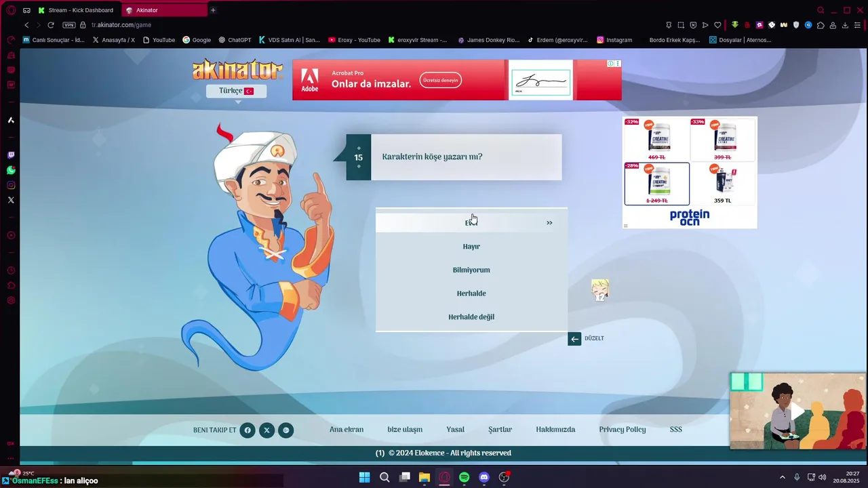Open Hakkımızda footer link

[x=555, y=430]
